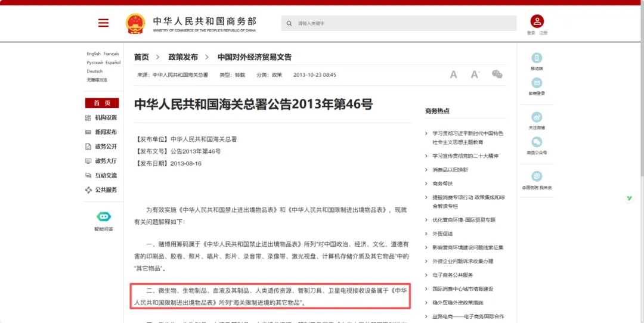The height and width of the screenshot is (323, 644).
Task: Click the user login avatar icon
Action: click(x=537, y=21)
